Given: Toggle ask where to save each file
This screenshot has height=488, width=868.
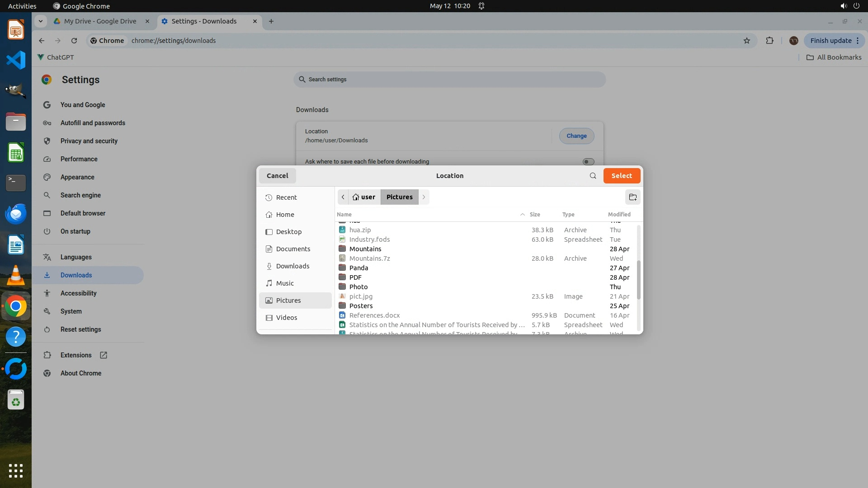Looking at the screenshot, I should click(588, 162).
